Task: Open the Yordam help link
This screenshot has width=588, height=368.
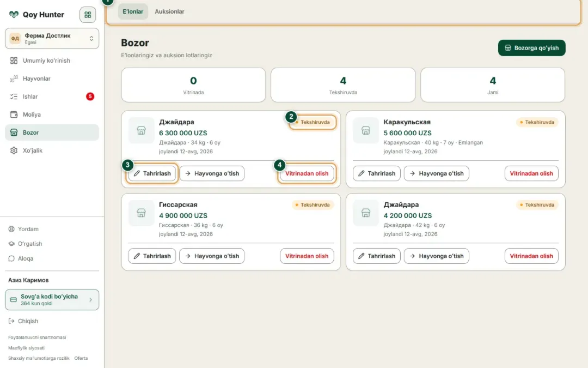Action: [x=23, y=229]
